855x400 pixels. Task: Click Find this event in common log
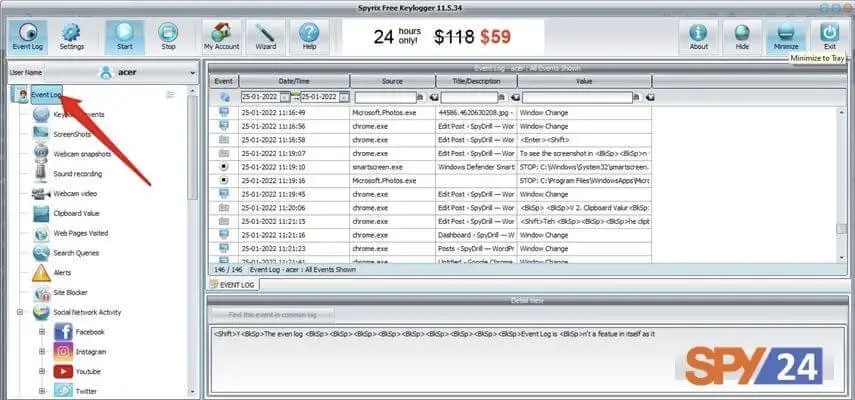273,315
